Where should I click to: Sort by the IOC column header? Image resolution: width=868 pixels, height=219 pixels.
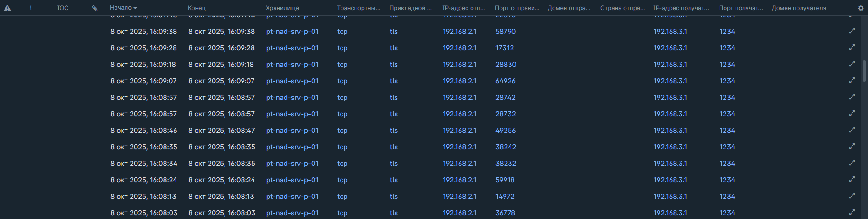(63, 8)
